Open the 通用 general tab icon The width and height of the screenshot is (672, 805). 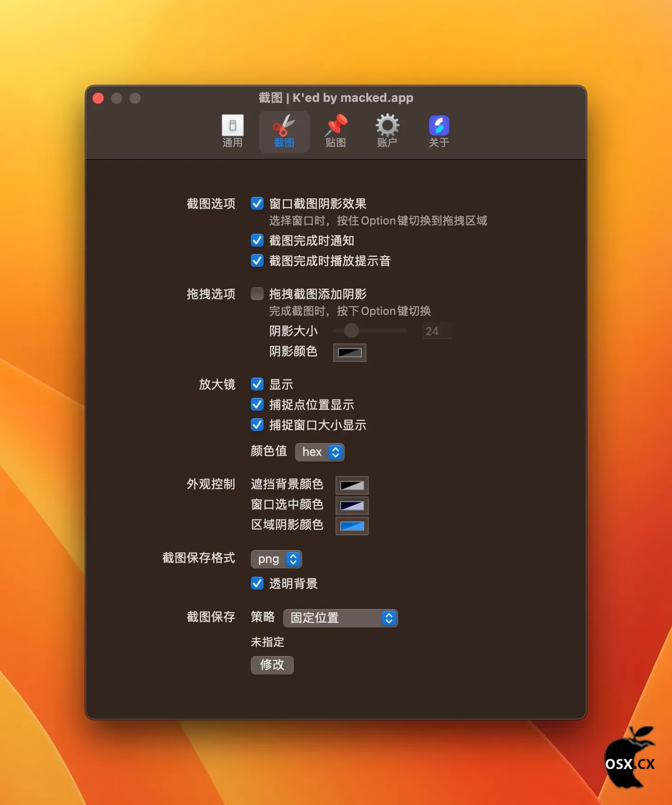232,131
